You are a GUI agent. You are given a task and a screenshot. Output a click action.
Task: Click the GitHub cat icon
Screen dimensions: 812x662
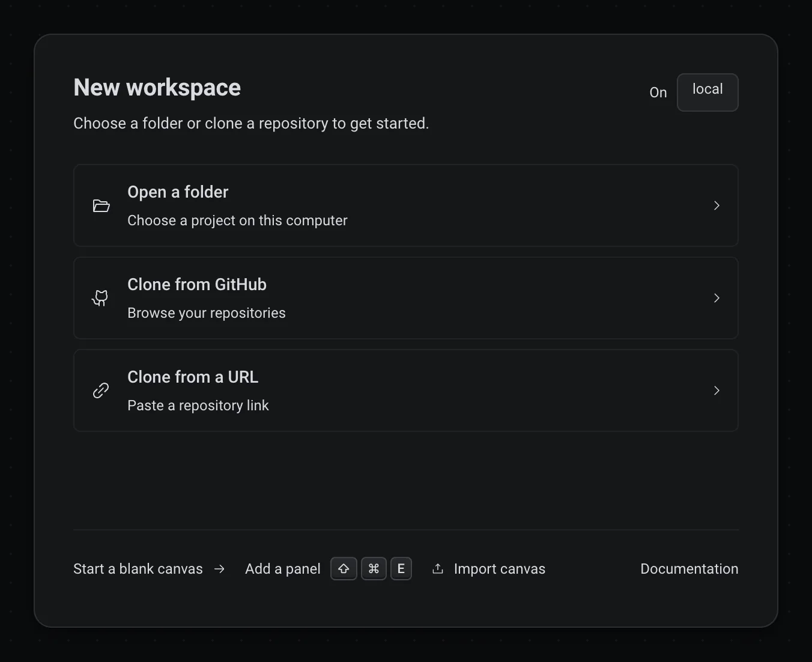[x=100, y=298]
